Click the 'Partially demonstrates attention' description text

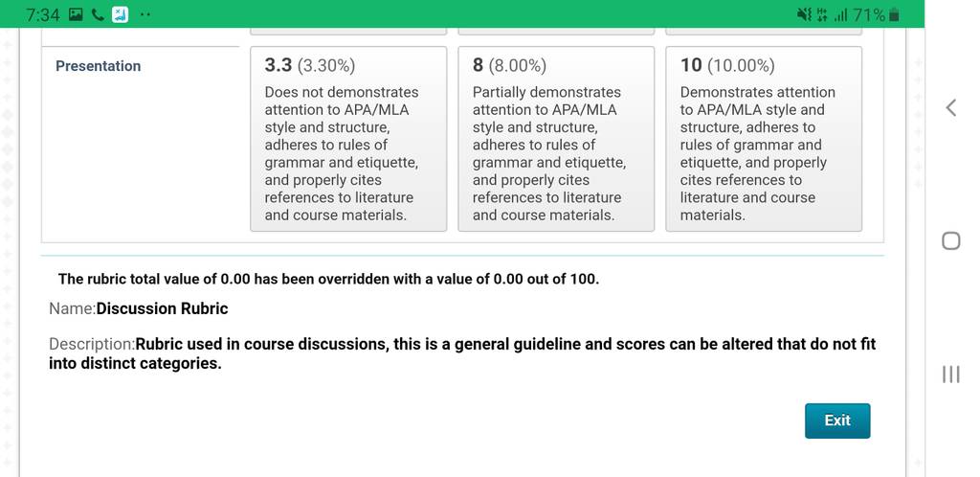coord(546,154)
